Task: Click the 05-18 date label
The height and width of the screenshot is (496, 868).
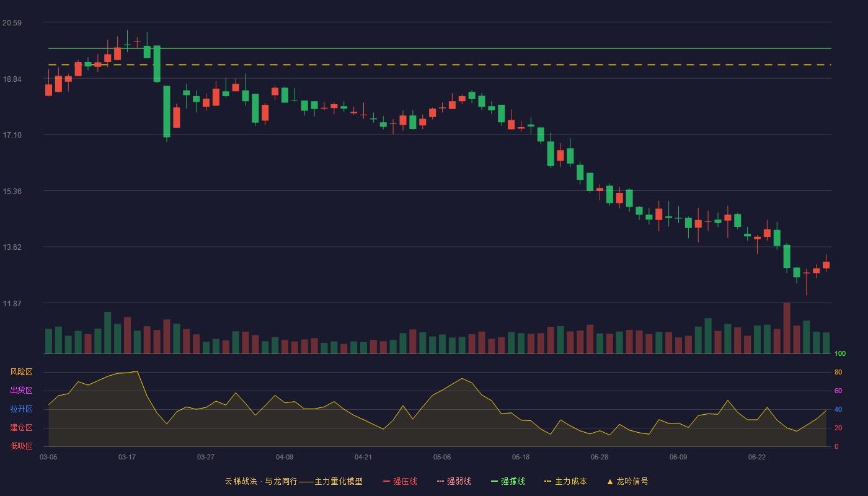Action: (x=521, y=457)
